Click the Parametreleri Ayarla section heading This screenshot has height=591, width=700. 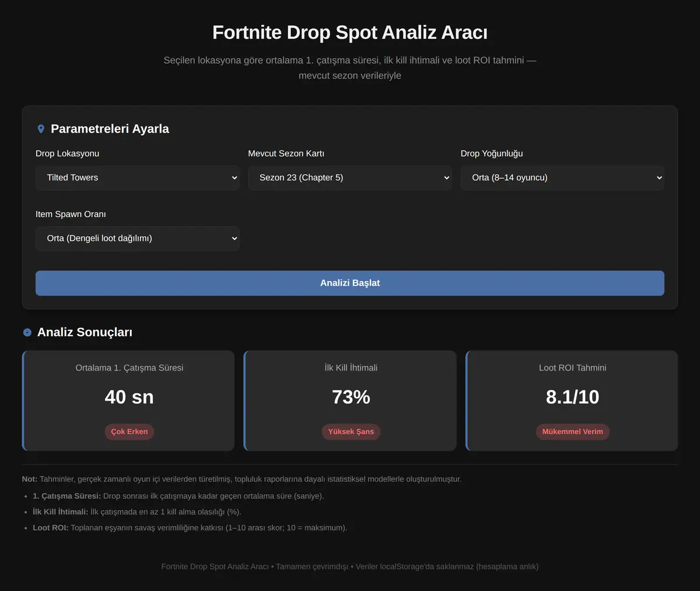[110, 129]
